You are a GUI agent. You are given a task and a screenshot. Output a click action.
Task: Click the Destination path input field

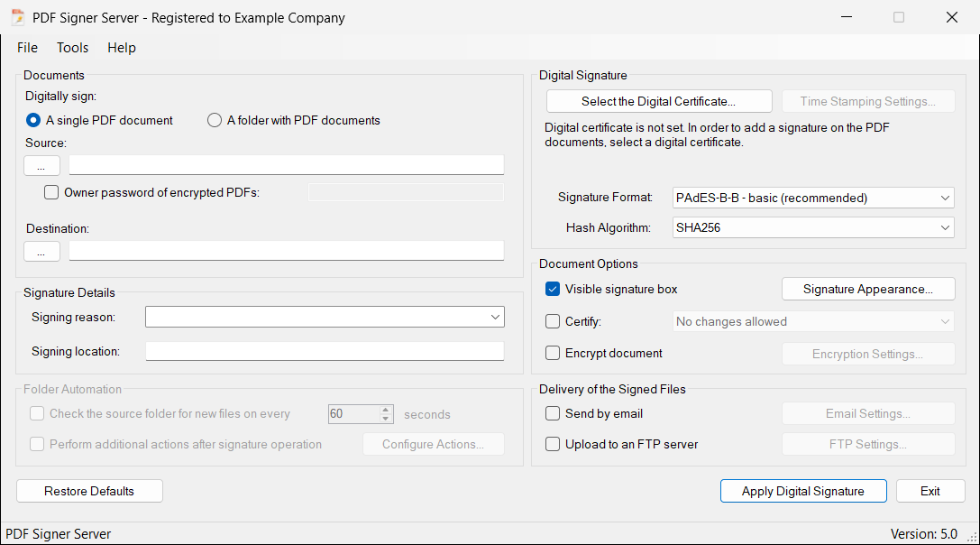click(x=287, y=251)
